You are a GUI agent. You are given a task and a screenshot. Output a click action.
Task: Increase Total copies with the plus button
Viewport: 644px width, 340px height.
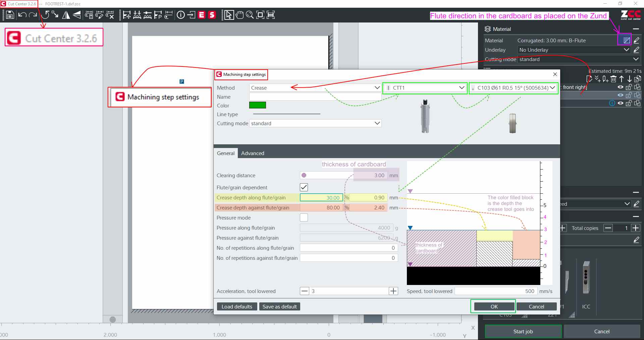click(x=635, y=228)
